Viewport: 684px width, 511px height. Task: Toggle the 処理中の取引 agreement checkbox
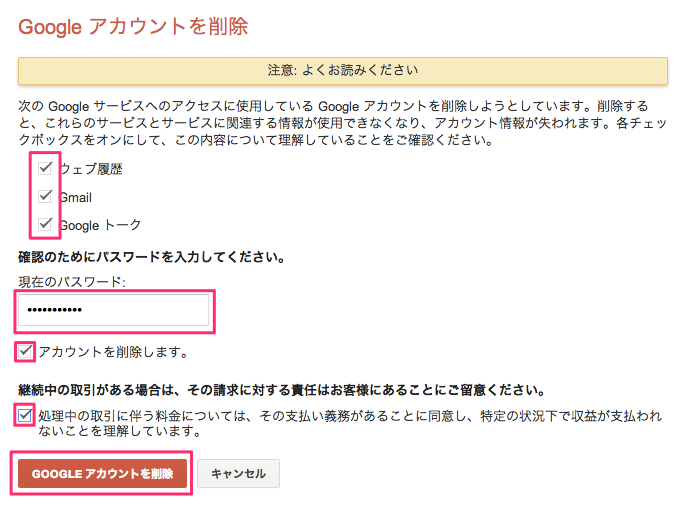25,415
